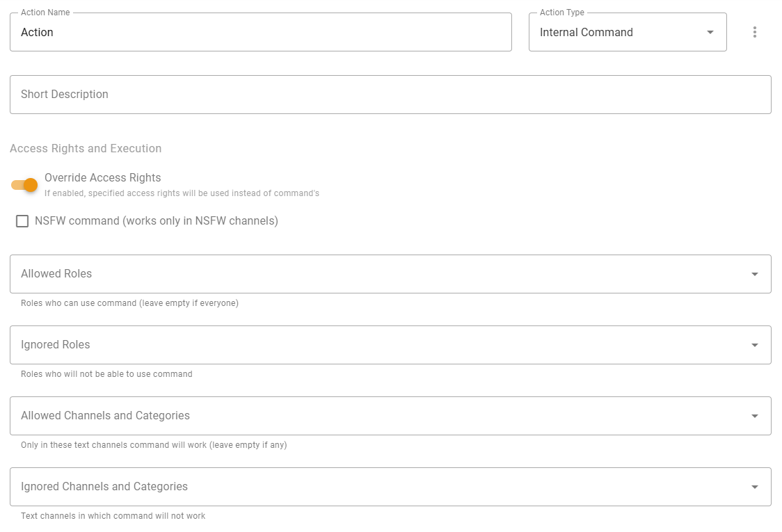Click the Access Rights and Execution heading

tap(86, 148)
